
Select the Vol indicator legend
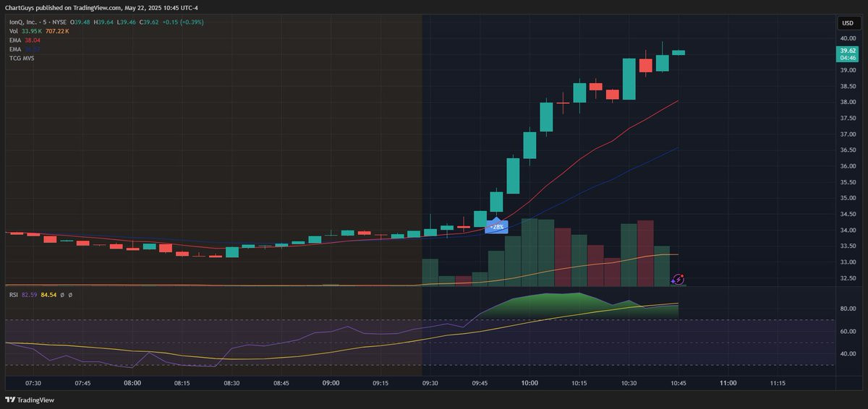14,31
